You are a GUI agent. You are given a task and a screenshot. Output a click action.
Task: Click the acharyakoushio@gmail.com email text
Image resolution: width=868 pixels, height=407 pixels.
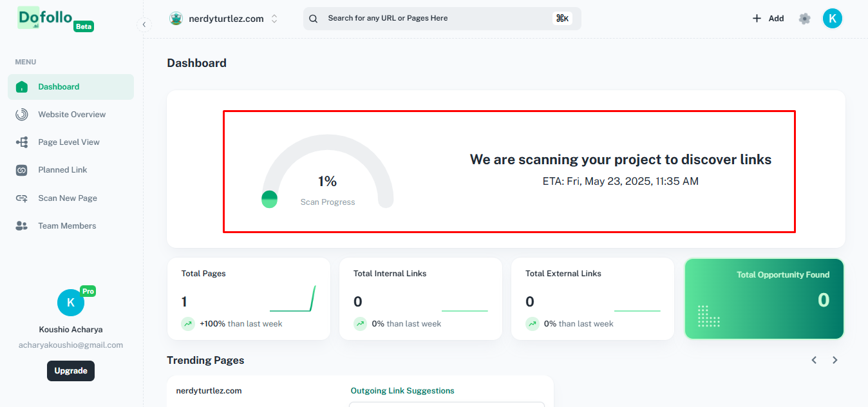point(71,345)
